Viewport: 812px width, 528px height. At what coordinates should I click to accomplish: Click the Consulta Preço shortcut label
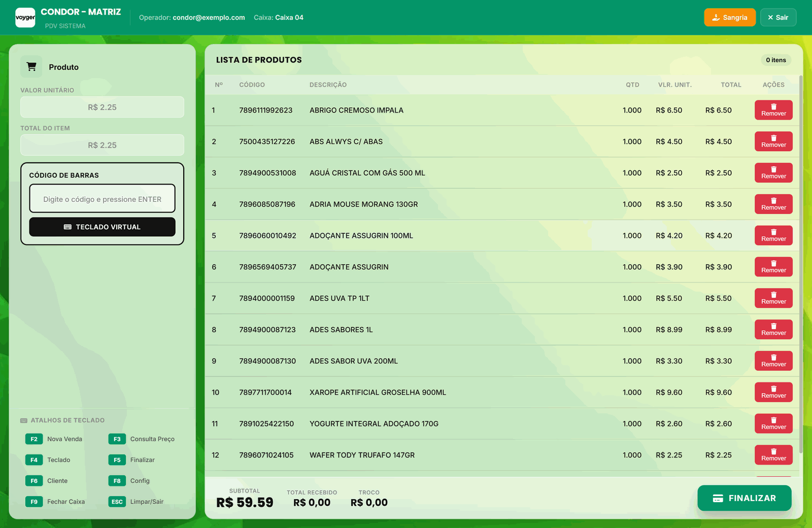(152, 439)
